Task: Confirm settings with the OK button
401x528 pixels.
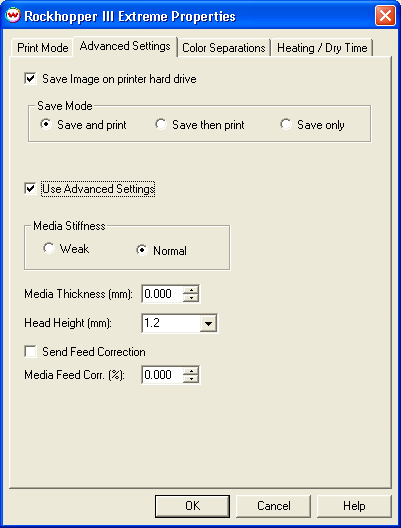Action: 193,506
